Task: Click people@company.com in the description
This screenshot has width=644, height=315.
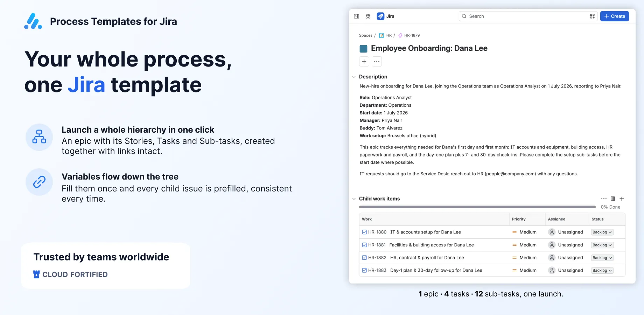Action: [510, 174]
